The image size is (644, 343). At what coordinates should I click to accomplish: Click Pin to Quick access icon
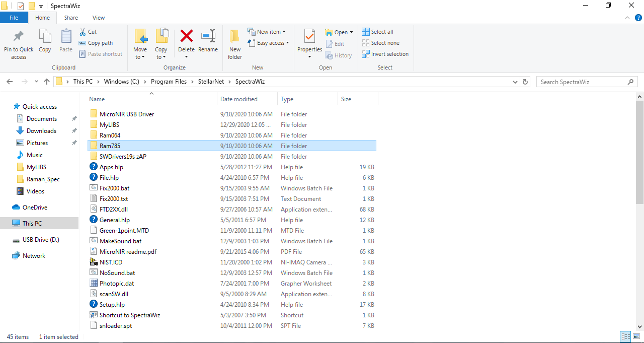pos(19,37)
